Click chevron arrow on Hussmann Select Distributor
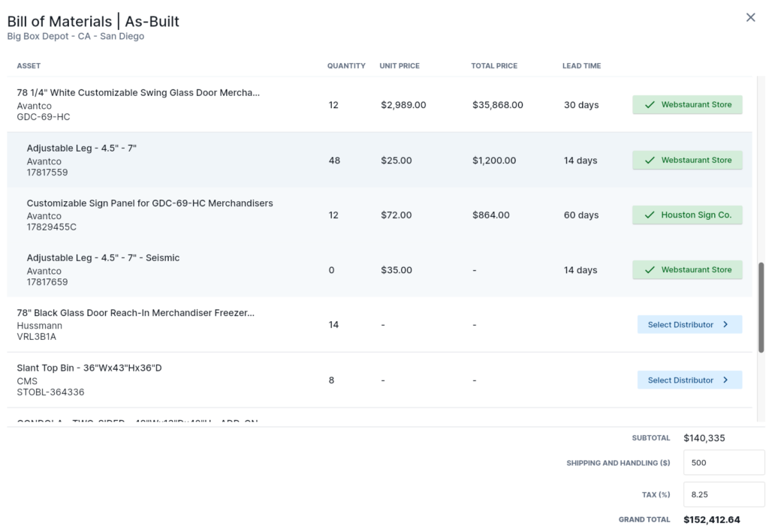The height and width of the screenshot is (532, 769). [725, 325]
